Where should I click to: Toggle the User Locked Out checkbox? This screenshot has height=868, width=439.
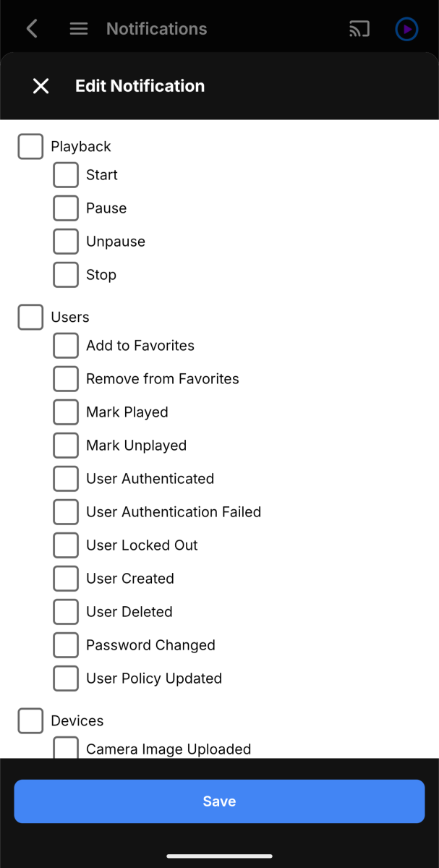coord(65,545)
